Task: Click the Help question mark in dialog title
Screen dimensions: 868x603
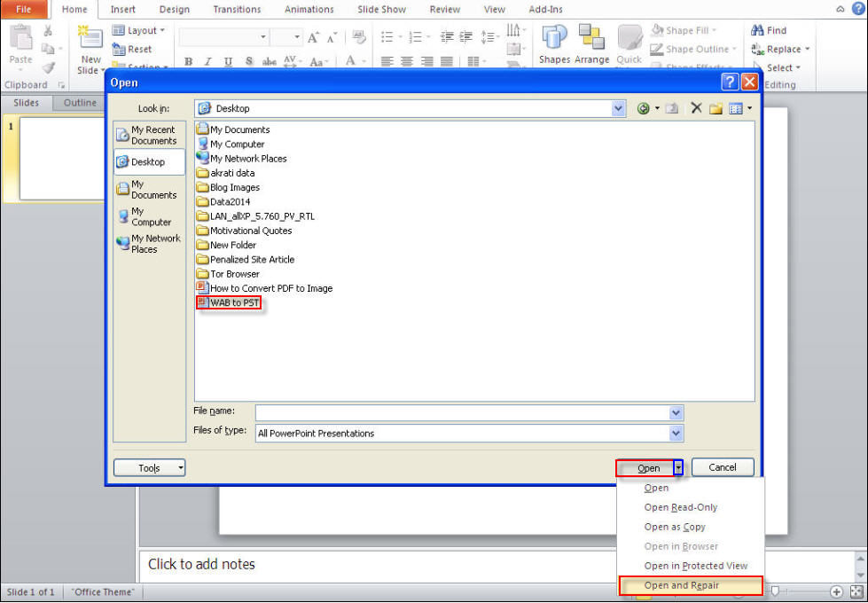Action: click(x=730, y=82)
